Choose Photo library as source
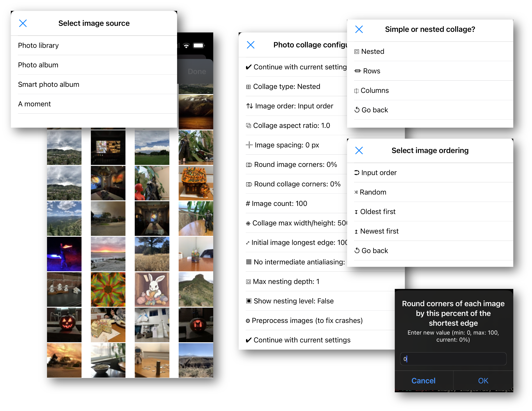This screenshot has height=411, width=532. coord(39,46)
